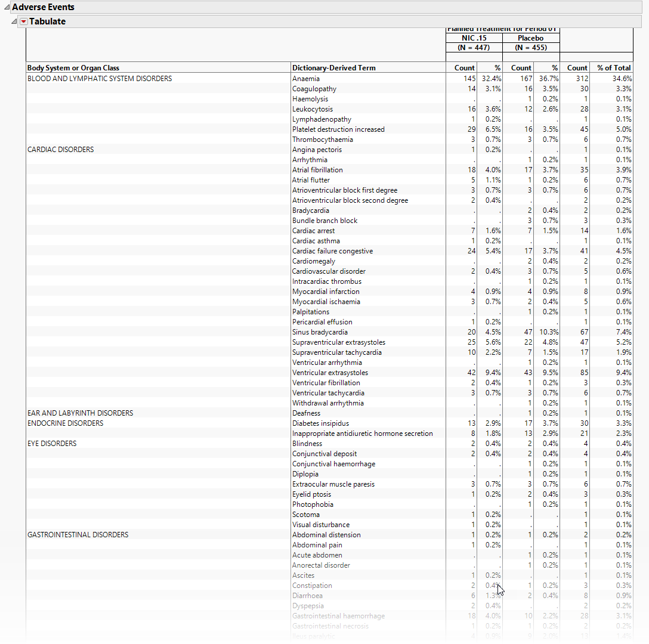
Task: Click the Haemolysis term
Action: pyautogui.click(x=310, y=99)
